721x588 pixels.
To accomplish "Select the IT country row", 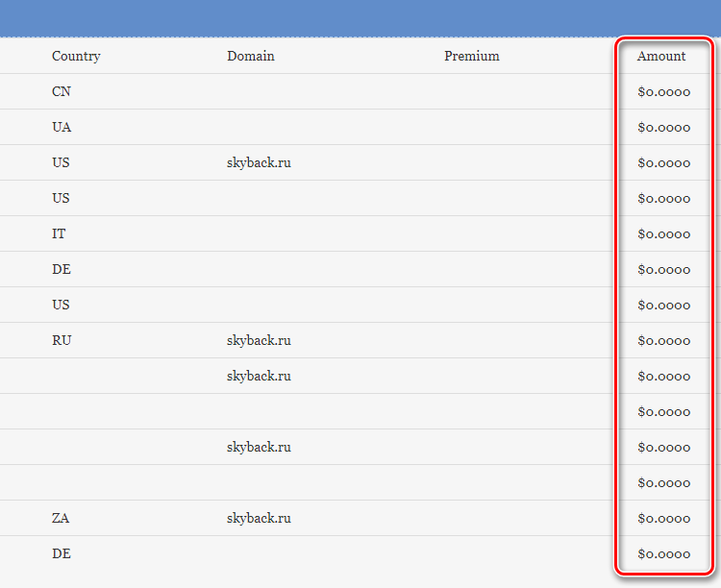I will tap(360, 233).
